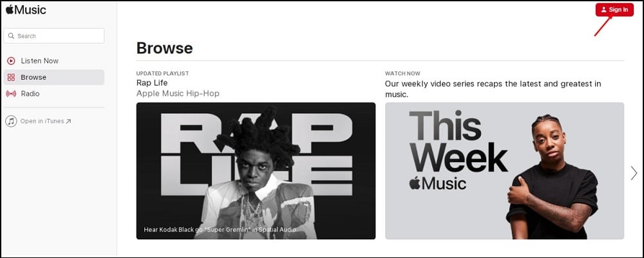Click the weekly video series description text
The height and width of the screenshot is (258, 644).
click(x=493, y=89)
